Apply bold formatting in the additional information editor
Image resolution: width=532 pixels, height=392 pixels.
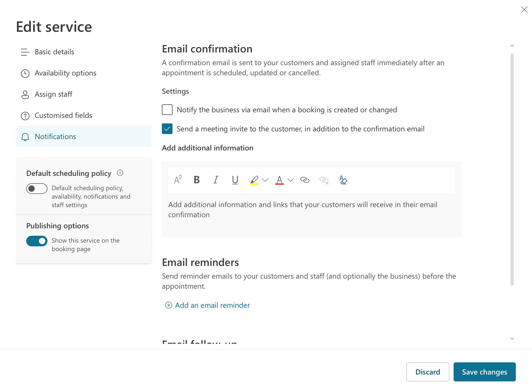point(196,180)
